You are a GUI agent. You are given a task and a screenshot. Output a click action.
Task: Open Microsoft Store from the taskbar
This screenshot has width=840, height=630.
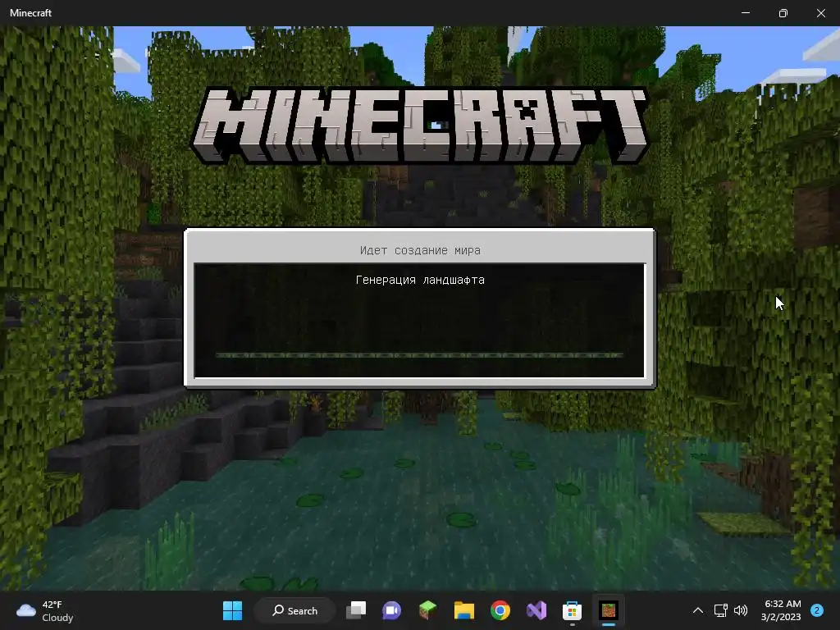pos(572,610)
